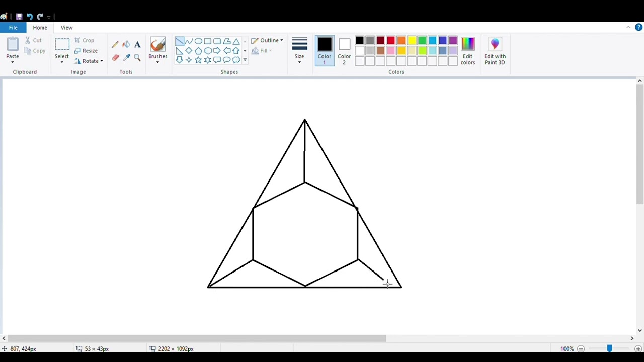Choose the Oval shape
This screenshot has width=644, height=362.
198,41
